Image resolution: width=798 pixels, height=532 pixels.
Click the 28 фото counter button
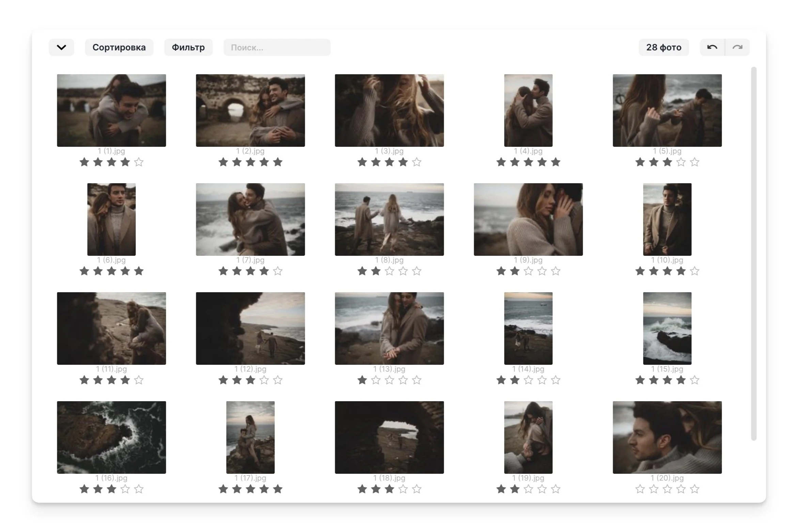663,47
